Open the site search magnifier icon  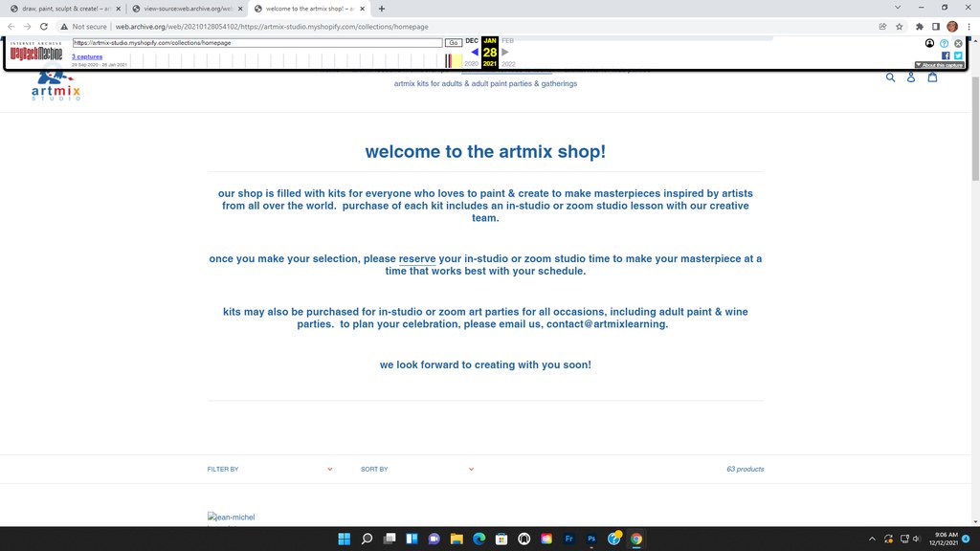pos(890,77)
